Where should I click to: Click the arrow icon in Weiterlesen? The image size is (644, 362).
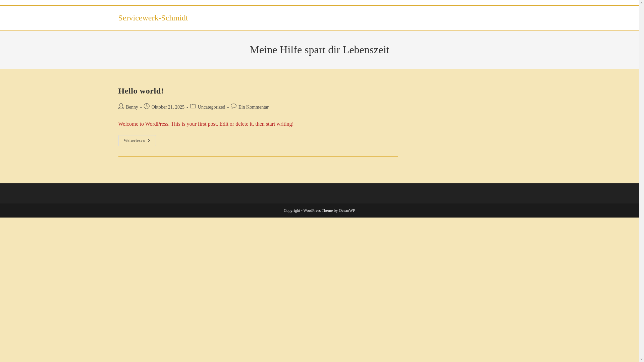(149, 140)
